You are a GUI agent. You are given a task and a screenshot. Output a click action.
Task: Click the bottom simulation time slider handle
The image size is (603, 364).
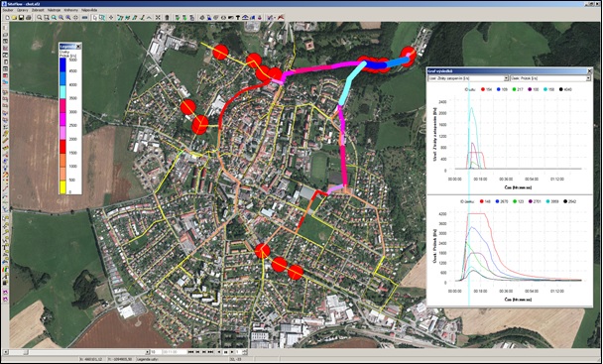pyautogui.click(x=26, y=352)
